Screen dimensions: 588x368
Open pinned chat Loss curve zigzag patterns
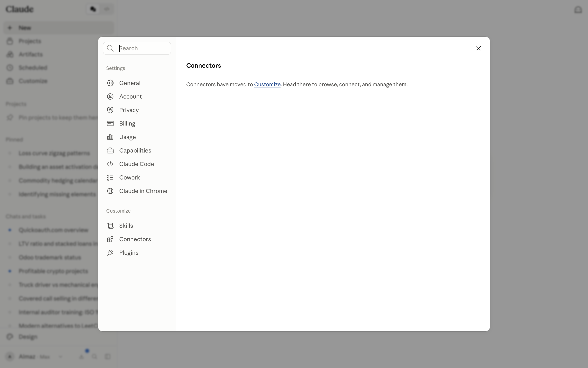(54, 153)
